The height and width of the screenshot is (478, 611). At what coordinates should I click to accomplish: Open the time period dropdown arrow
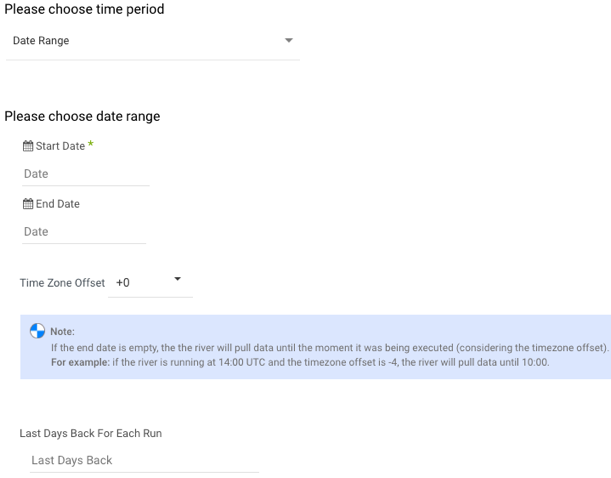click(289, 41)
